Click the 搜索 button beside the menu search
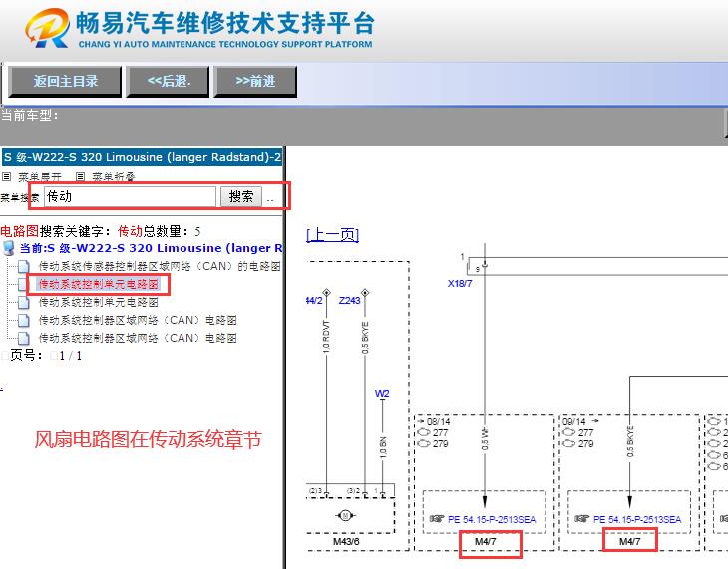This screenshot has height=569, width=728. [x=241, y=196]
